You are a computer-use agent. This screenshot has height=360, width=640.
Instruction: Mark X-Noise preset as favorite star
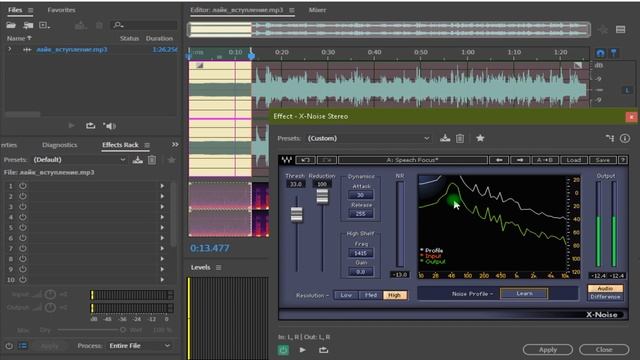pos(480,138)
